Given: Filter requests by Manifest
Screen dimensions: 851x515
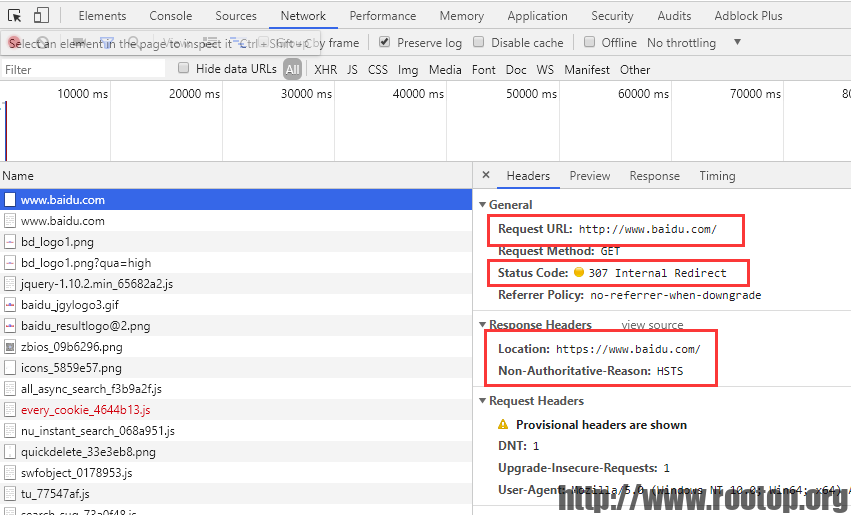Looking at the screenshot, I should (587, 69).
